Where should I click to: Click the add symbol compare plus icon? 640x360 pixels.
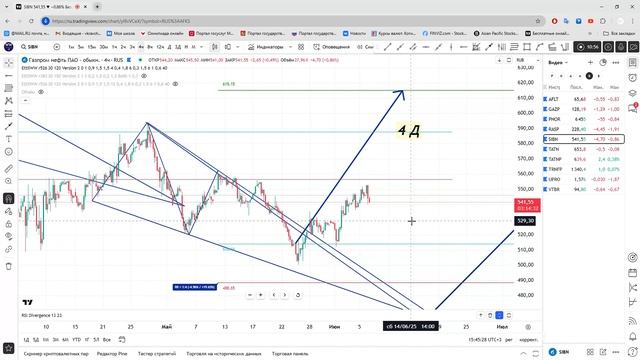pos(57,47)
